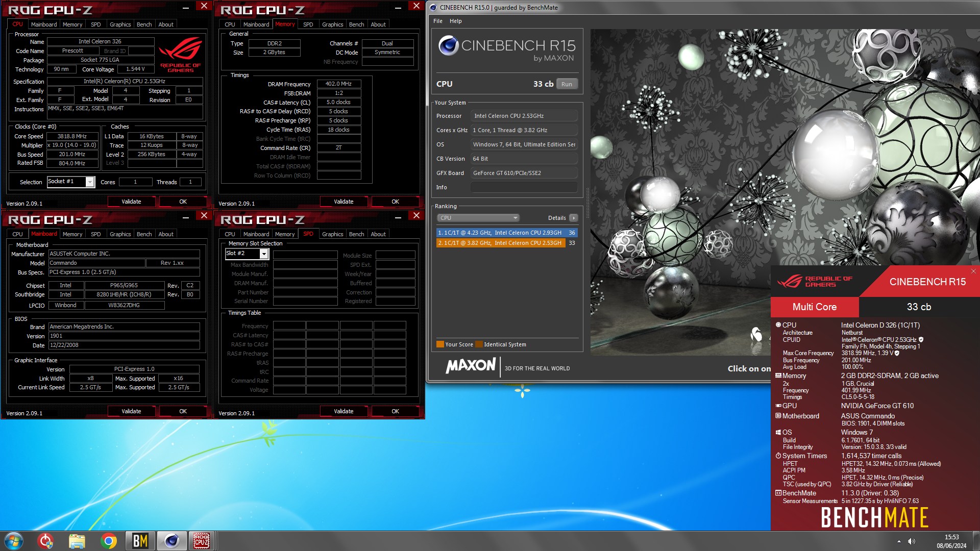Screen dimensions: 980x551
Task: Click the Chipset P965/G965 value
Action: [x=124, y=285]
